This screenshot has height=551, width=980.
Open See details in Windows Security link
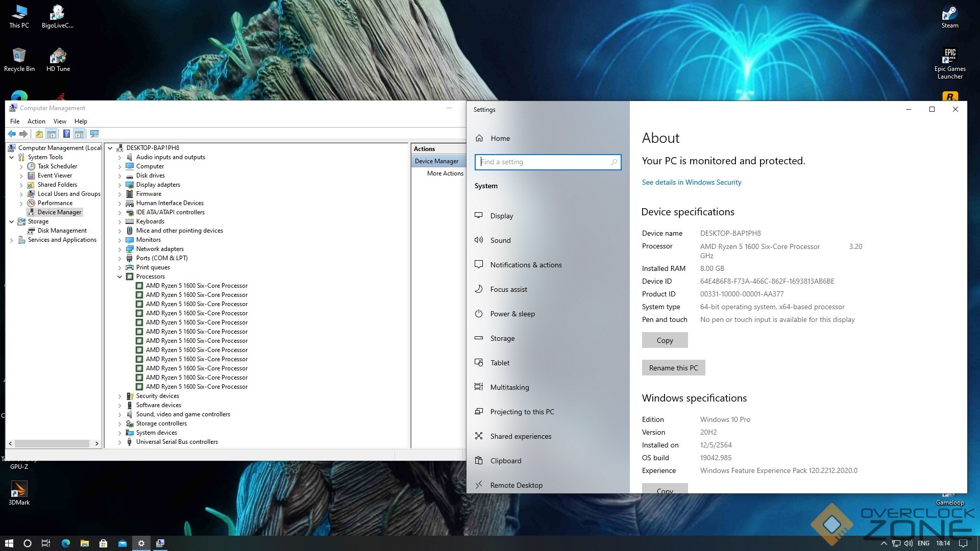click(691, 182)
